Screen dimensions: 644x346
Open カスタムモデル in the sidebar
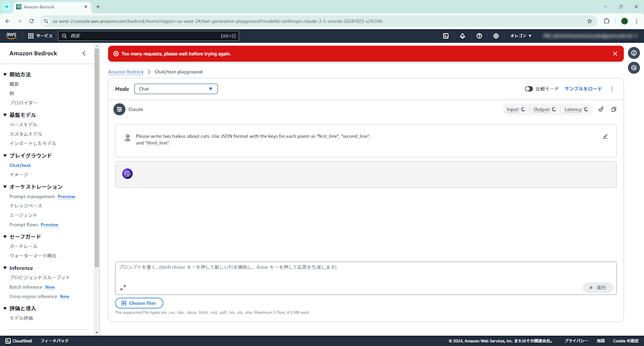[x=25, y=134]
